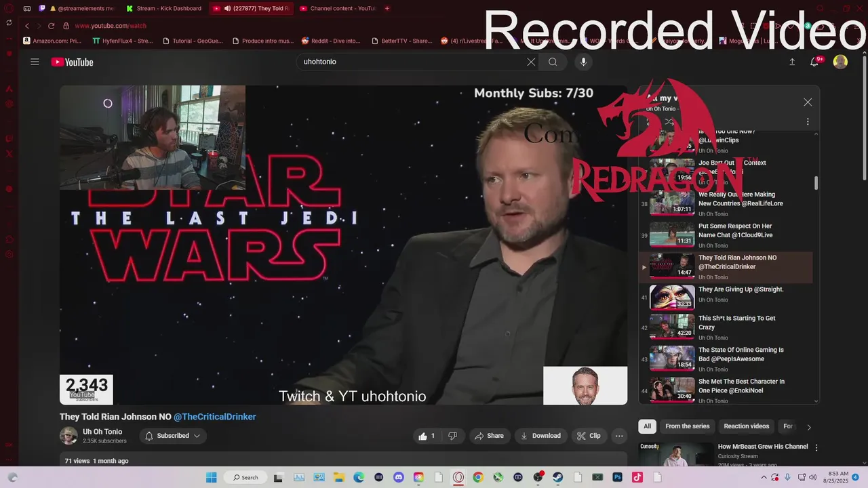The image size is (868, 488).
Task: Switch to Channel content YouTube tab
Action: point(338,9)
